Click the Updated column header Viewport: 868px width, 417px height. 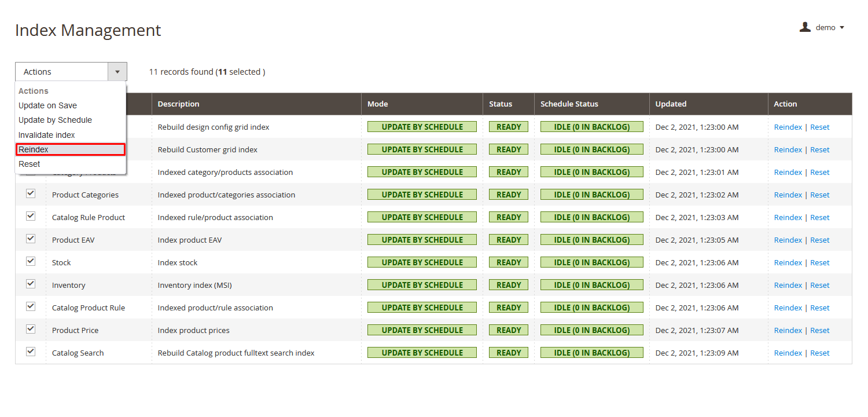coord(671,104)
